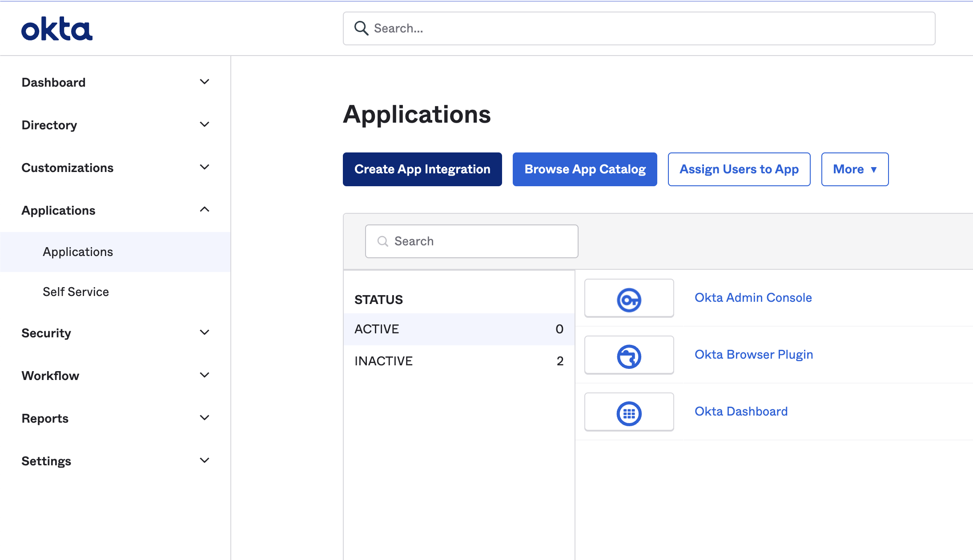
Task: Filter by ACTIVE status
Action: pos(459,329)
